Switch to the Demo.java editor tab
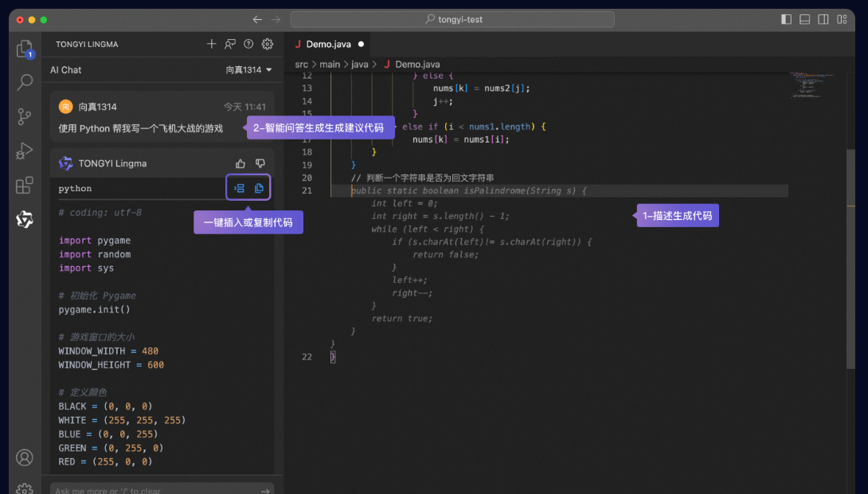The height and width of the screenshot is (494, 868). click(x=327, y=45)
